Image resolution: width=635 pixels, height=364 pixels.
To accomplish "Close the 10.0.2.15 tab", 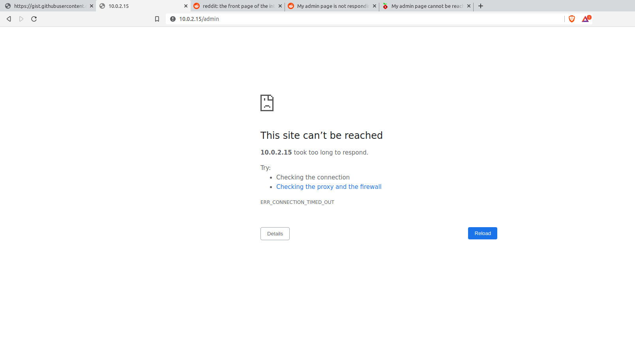I will [186, 6].
